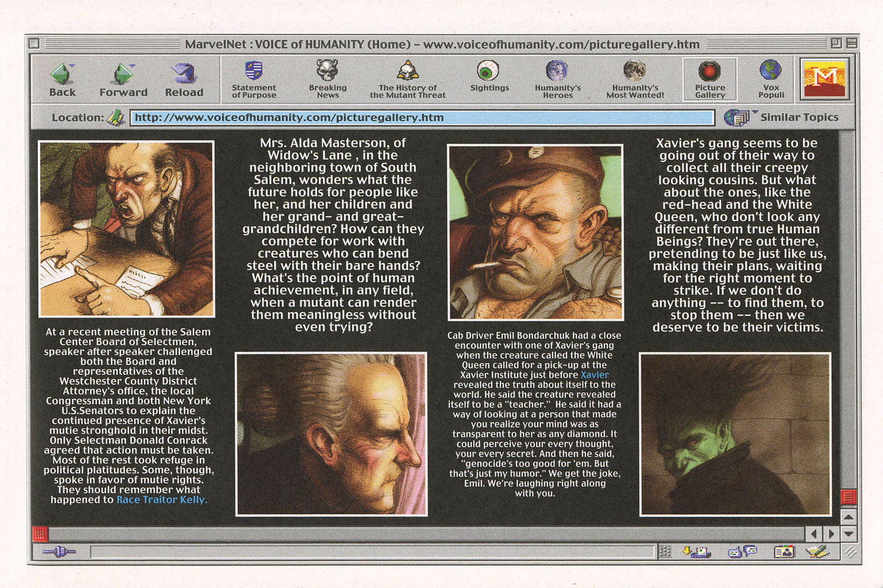This screenshot has height=588, width=883.
Task: Click the window collapse box in title bar
Action: point(851,43)
